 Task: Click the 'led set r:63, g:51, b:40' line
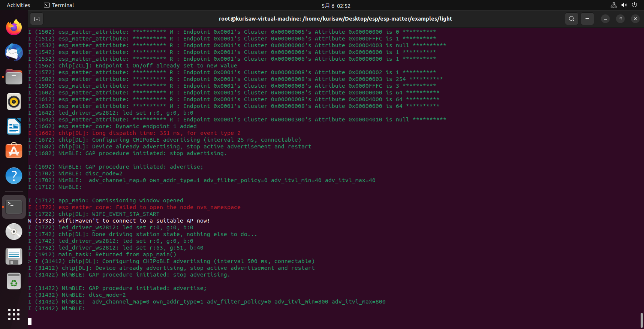116,248
